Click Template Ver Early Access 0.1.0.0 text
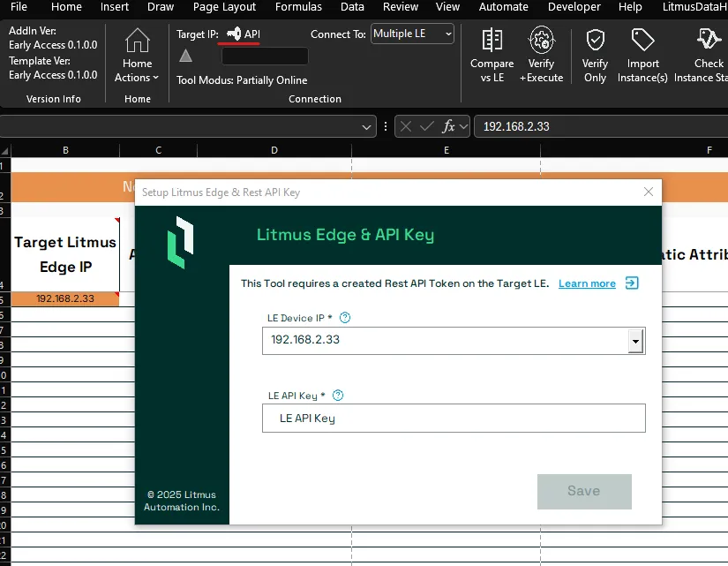This screenshot has height=566, width=728. (x=53, y=68)
